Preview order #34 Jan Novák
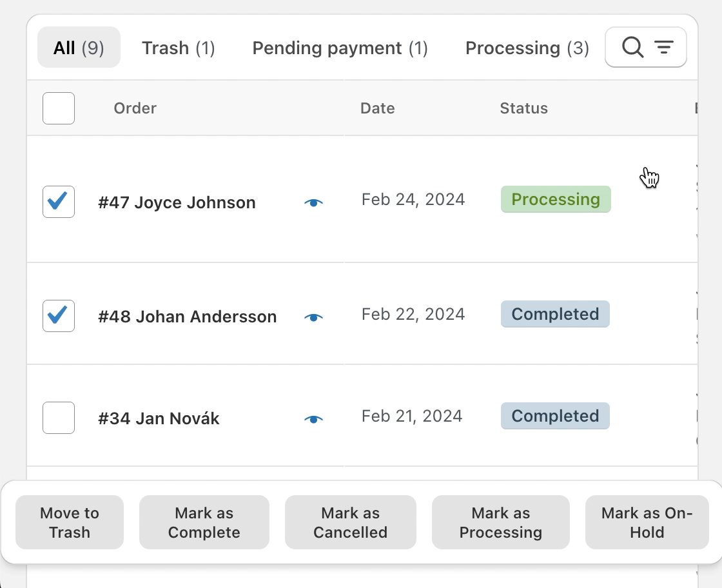 click(314, 418)
